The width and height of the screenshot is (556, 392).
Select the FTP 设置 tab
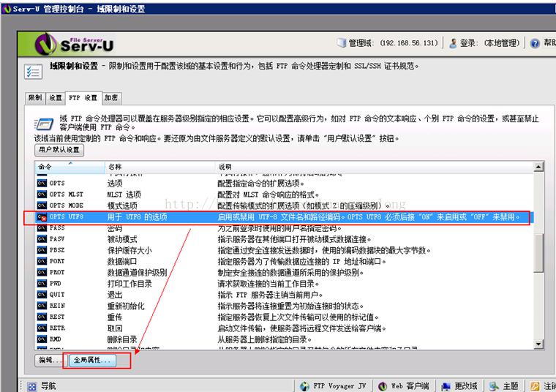[x=83, y=98]
